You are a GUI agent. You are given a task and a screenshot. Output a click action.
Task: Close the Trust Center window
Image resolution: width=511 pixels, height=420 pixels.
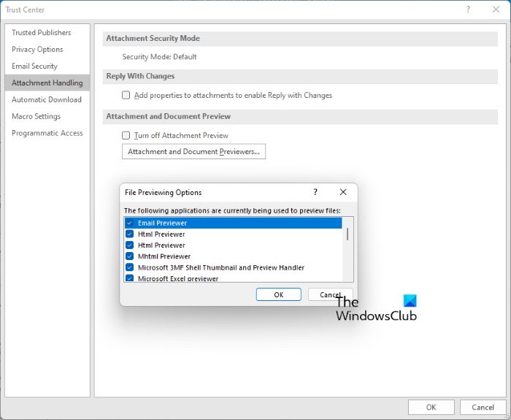tap(496, 9)
